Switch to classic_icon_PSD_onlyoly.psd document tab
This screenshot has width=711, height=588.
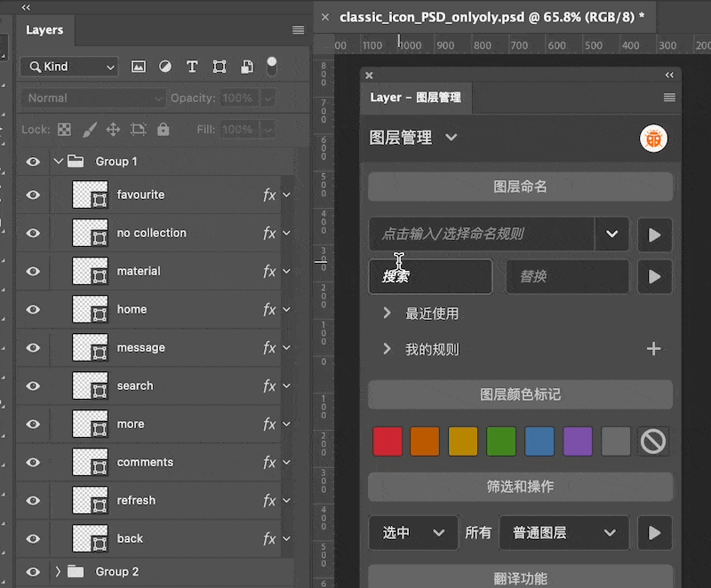pyautogui.click(x=492, y=17)
